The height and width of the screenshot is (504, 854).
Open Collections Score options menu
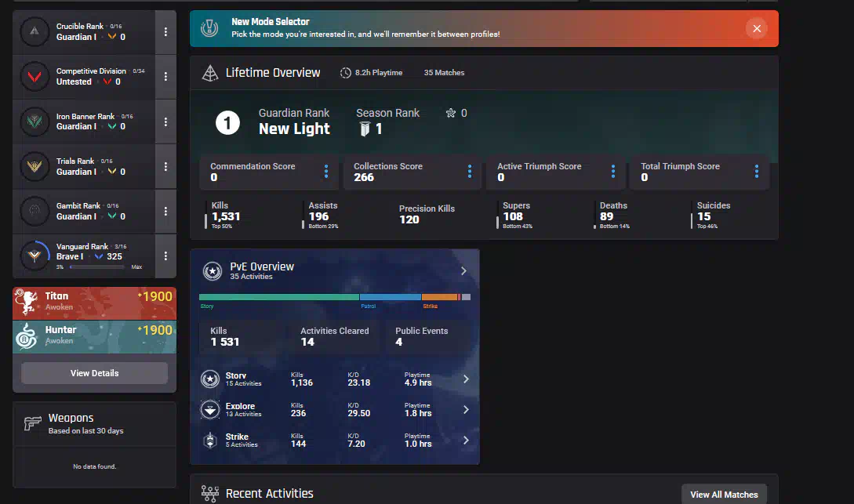tap(470, 172)
